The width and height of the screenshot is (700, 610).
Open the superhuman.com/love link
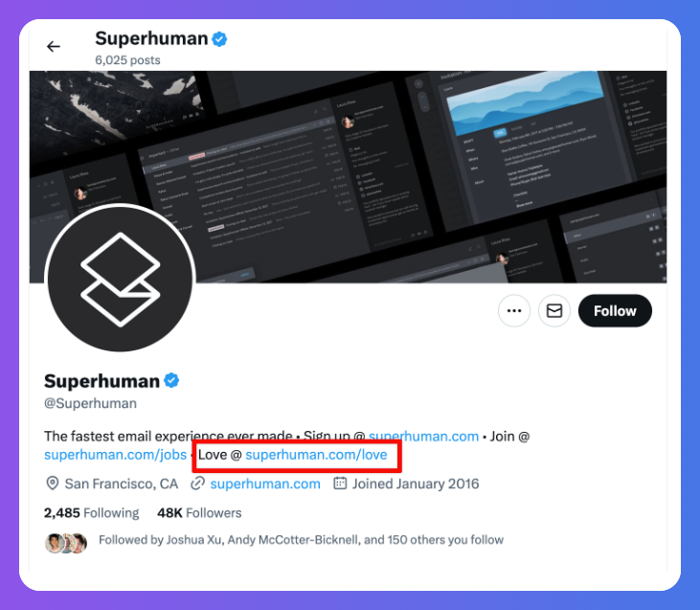pos(316,455)
